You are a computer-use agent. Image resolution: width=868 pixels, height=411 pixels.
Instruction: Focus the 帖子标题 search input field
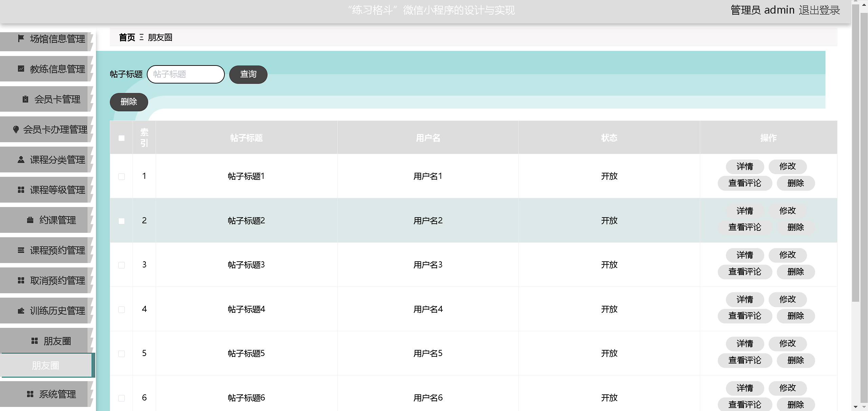[186, 74]
